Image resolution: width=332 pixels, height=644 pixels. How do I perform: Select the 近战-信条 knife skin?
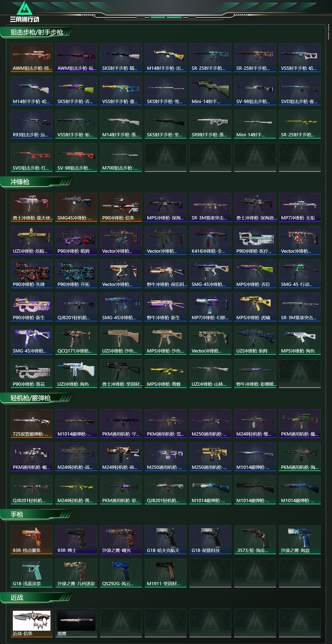31,623
